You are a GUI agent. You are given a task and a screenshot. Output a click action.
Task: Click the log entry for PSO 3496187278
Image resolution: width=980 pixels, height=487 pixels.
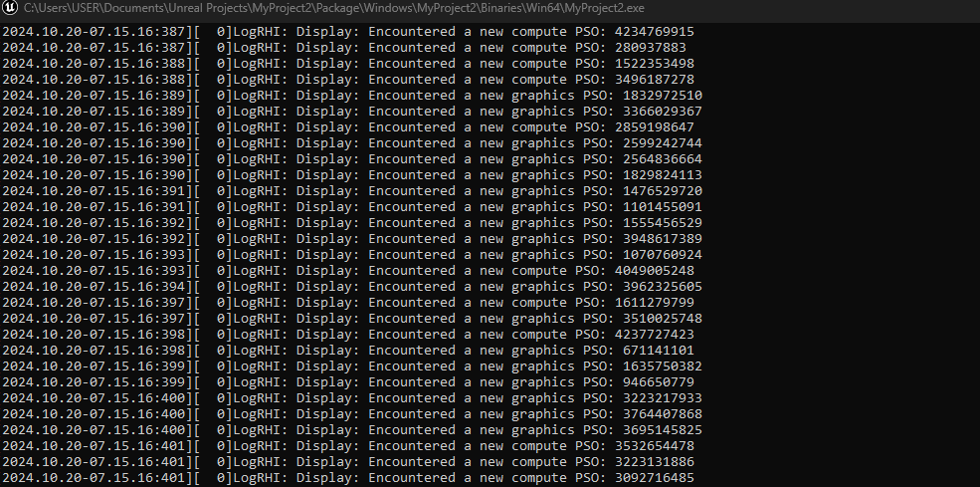[348, 80]
